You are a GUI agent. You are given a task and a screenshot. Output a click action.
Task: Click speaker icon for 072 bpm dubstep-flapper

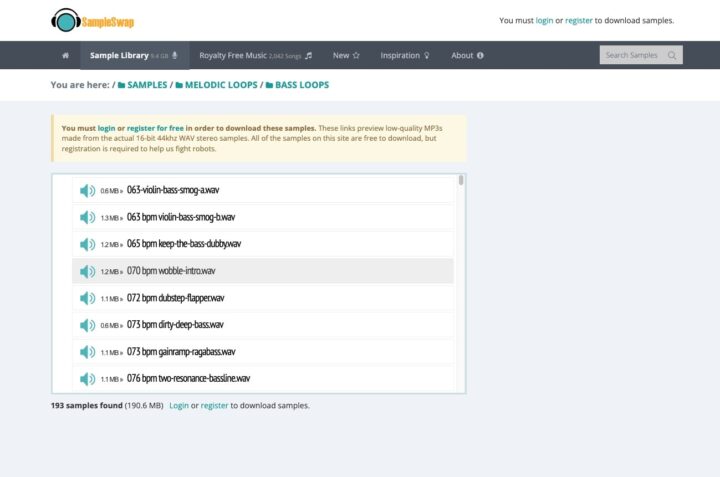pyautogui.click(x=87, y=298)
